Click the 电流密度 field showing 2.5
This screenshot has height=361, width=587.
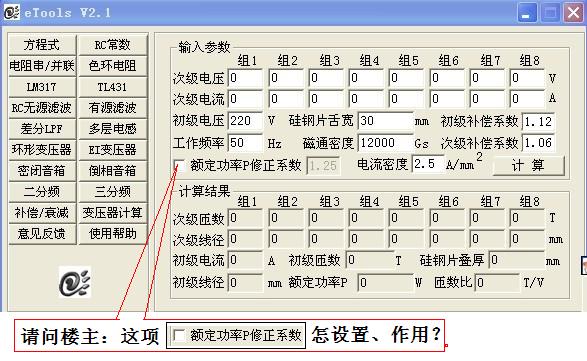(x=428, y=164)
